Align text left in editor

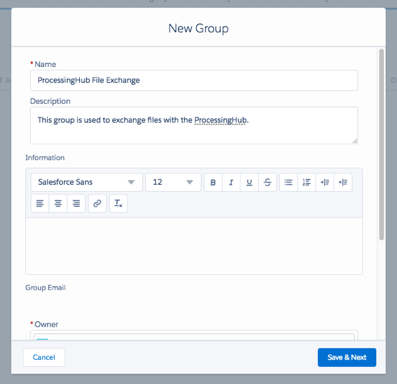[x=40, y=203]
